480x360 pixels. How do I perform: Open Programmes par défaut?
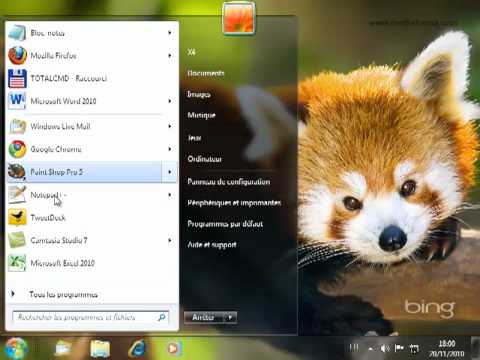225,224
